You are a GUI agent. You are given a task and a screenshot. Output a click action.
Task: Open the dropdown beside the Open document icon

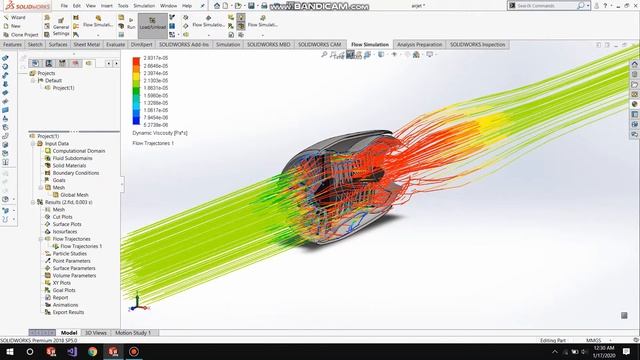[x=244, y=6]
